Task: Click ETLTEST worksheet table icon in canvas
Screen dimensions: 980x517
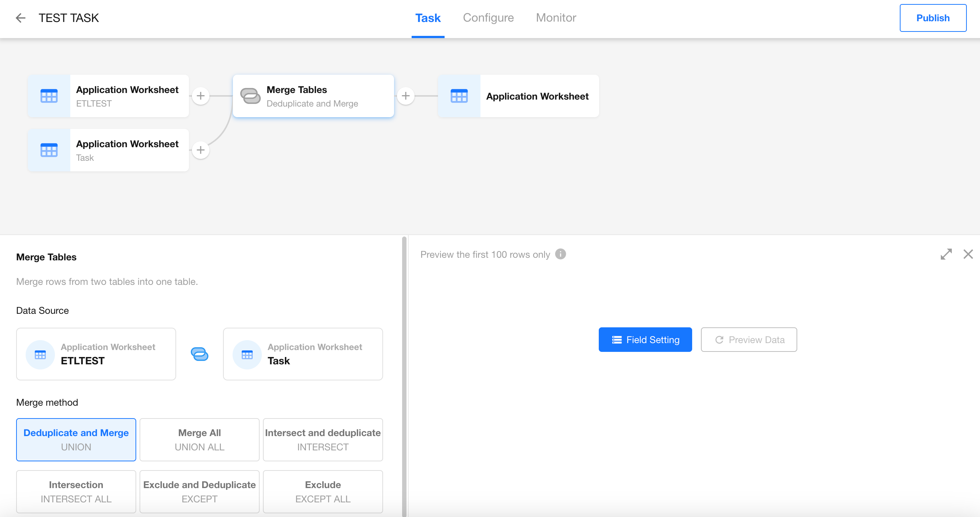Action: (49, 96)
